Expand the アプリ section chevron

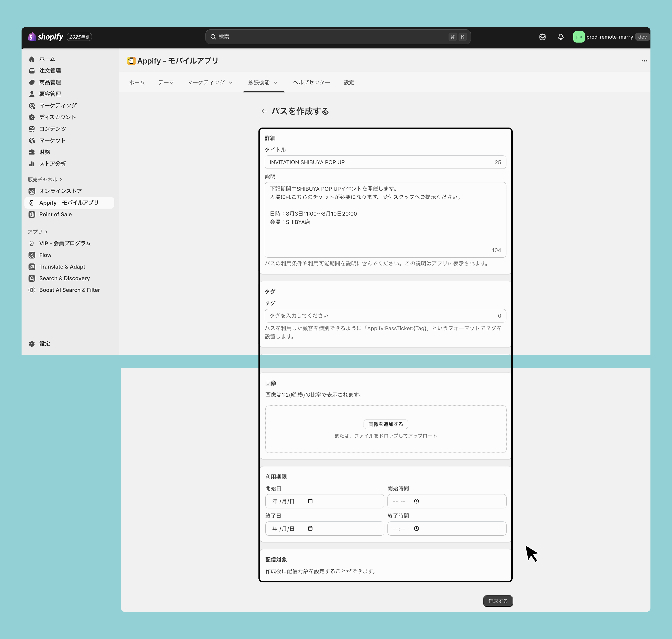(x=46, y=232)
